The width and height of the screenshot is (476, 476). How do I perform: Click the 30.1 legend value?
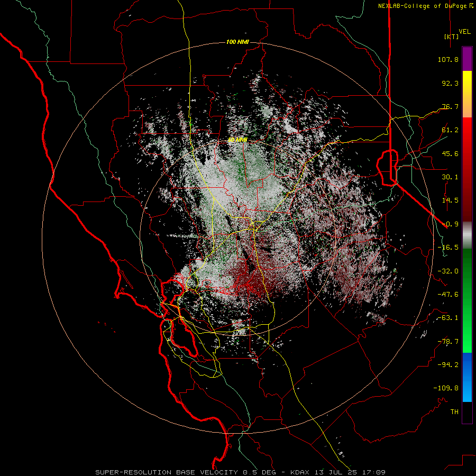pos(450,177)
